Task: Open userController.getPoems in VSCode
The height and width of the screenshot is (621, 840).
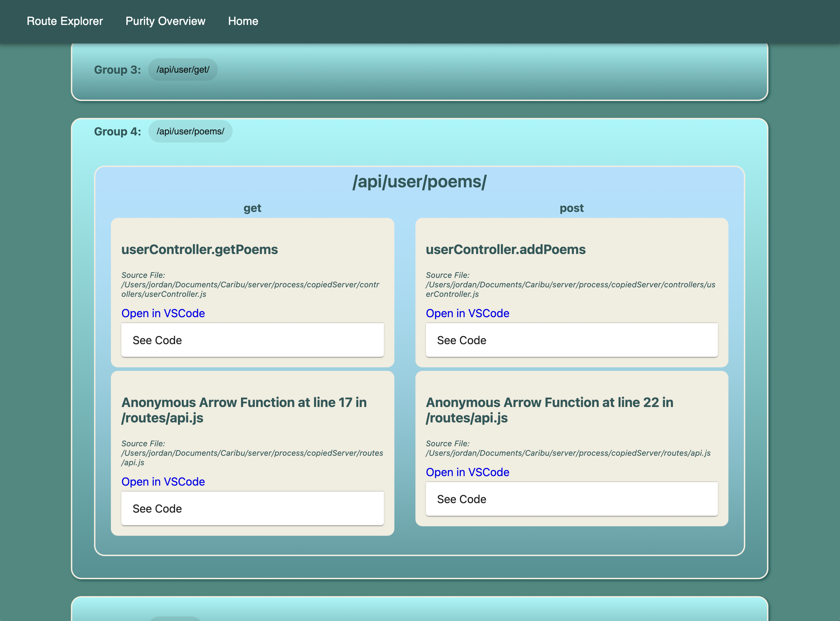Action: click(x=163, y=313)
